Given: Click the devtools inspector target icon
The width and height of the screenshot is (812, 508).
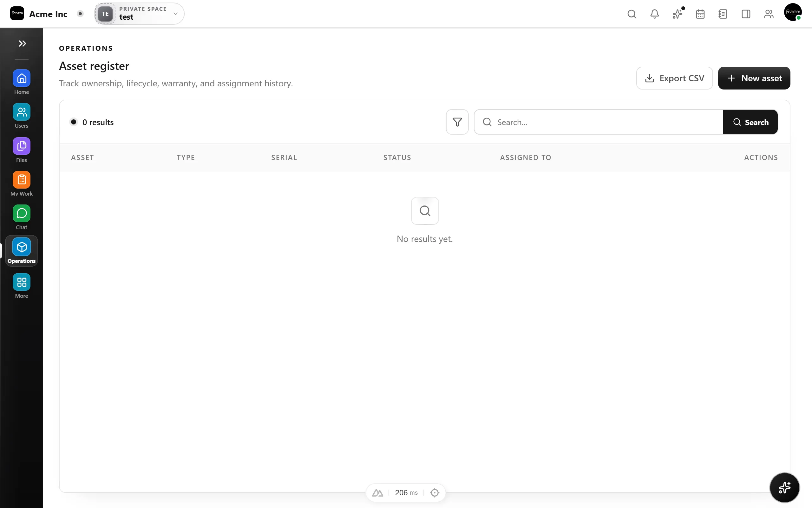Looking at the screenshot, I should point(435,492).
